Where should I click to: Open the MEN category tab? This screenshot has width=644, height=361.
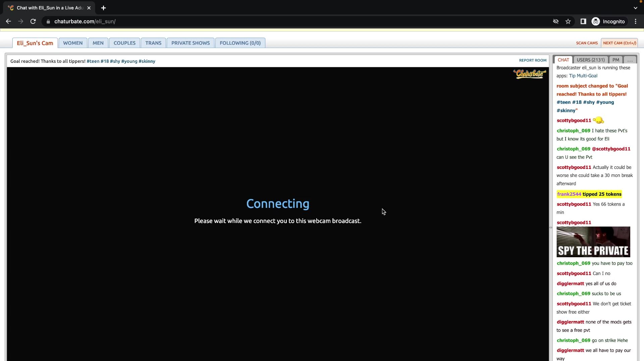98,43
